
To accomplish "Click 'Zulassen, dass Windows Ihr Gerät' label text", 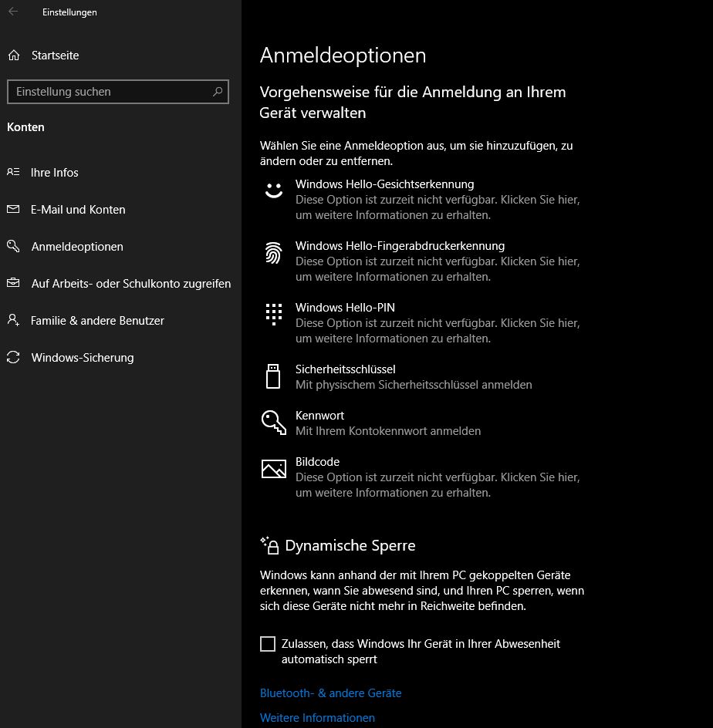I will pos(421,652).
